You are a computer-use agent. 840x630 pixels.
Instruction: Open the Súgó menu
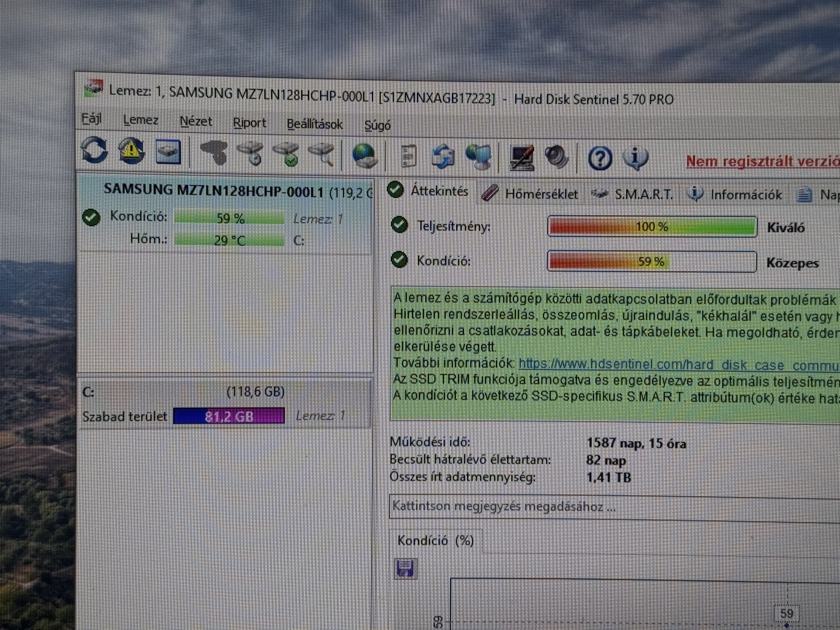point(378,126)
